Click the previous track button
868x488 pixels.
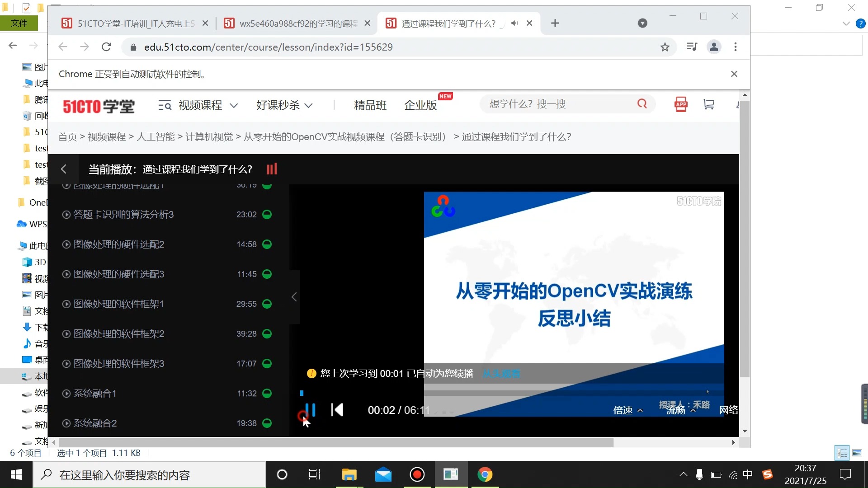337,410
